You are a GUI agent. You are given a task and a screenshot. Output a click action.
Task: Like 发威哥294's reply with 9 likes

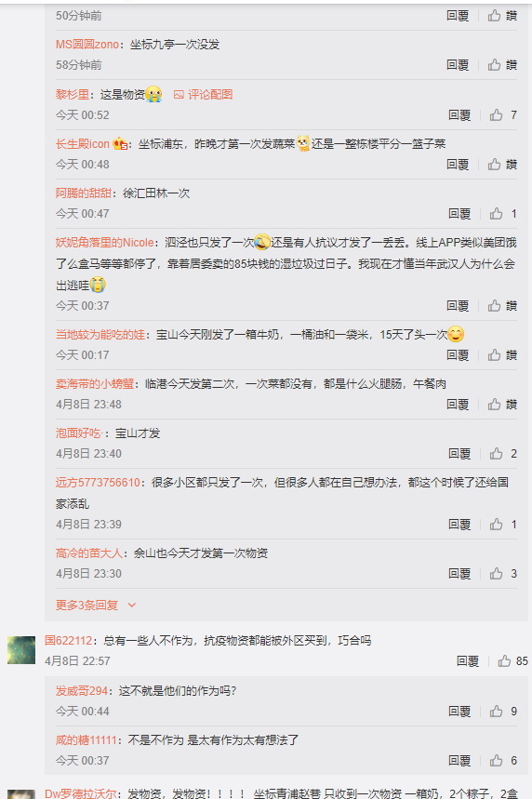(x=503, y=712)
